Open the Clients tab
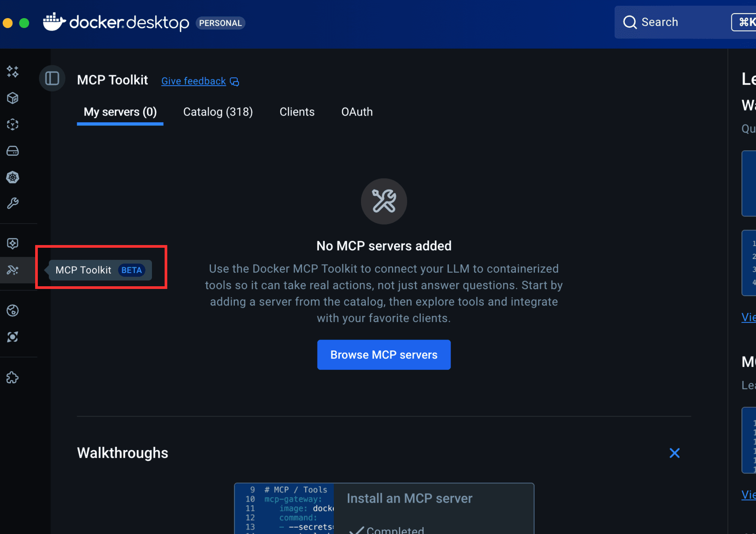Image resolution: width=756 pixels, height=534 pixels. 297,112
